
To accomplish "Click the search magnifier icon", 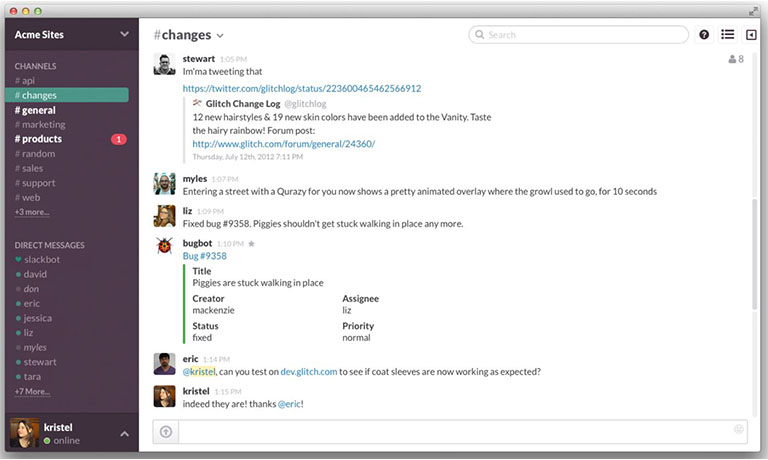I will tap(480, 34).
